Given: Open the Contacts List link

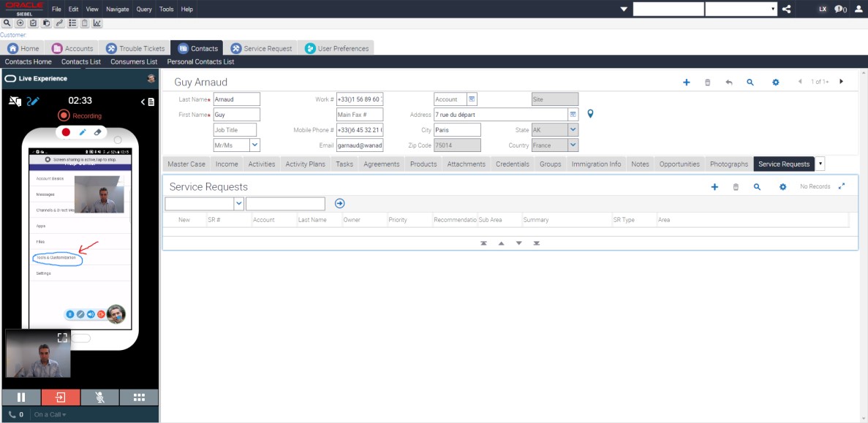Looking at the screenshot, I should tap(81, 62).
